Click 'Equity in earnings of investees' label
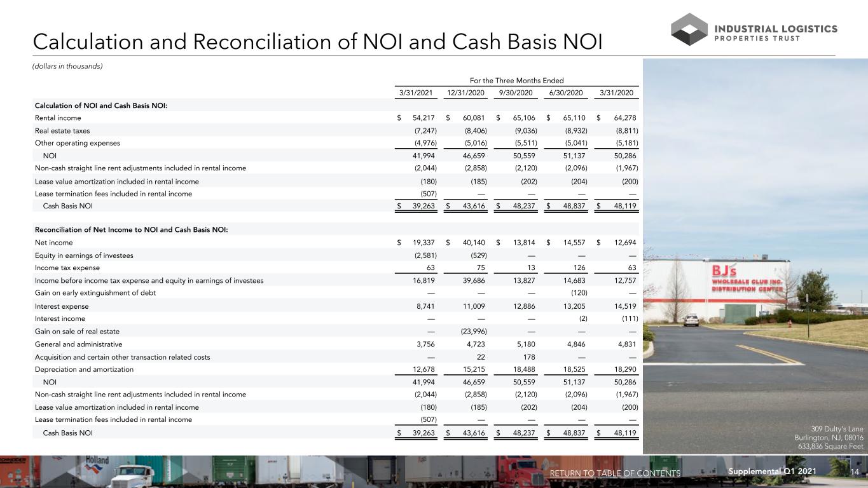 84,255
